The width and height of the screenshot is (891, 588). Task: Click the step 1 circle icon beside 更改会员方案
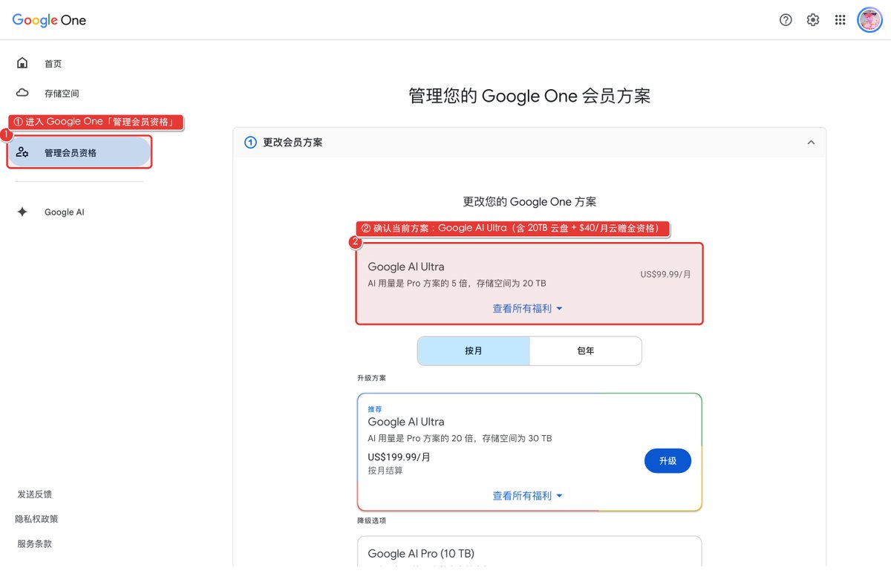(x=250, y=142)
